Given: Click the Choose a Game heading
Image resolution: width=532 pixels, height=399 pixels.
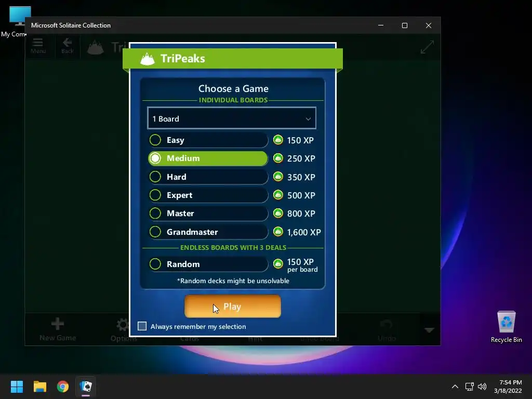Looking at the screenshot, I should coord(233,88).
